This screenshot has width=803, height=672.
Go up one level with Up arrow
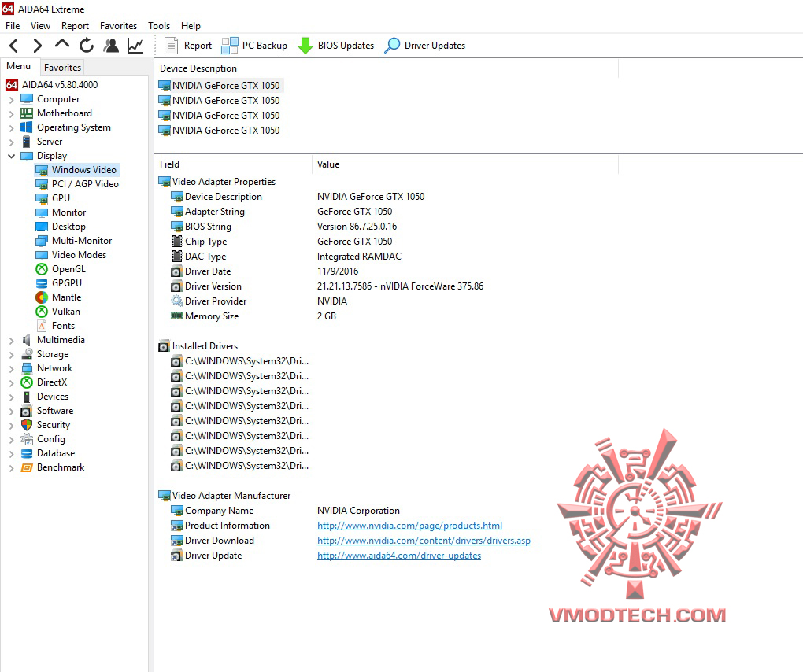[x=62, y=45]
